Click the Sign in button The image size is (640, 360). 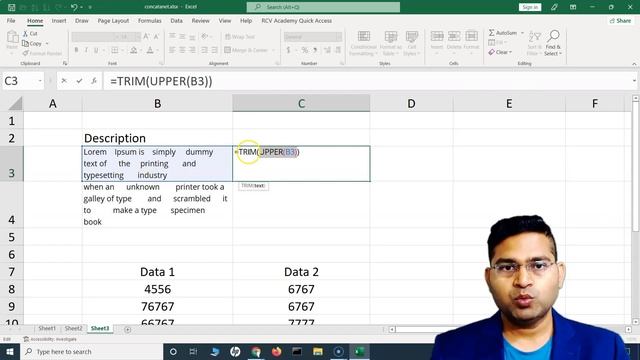pos(530,7)
